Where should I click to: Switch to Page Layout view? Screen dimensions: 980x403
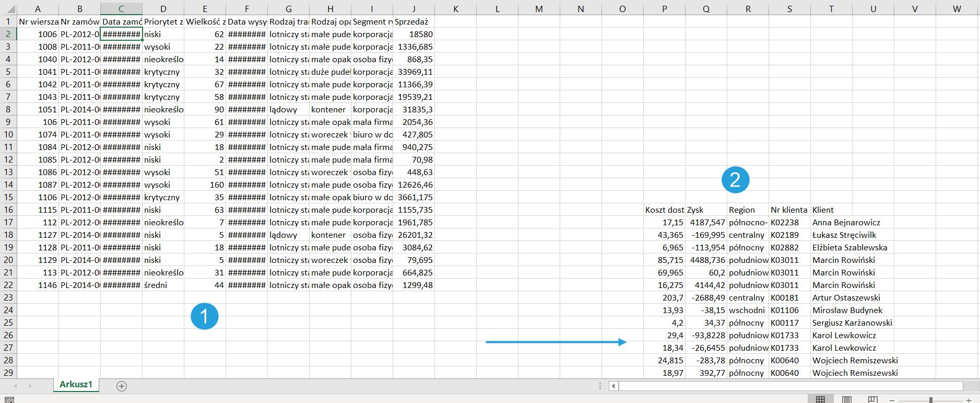(846, 400)
